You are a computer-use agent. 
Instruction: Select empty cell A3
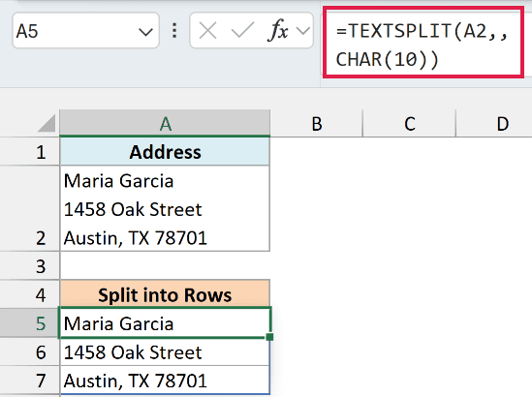[x=165, y=266]
